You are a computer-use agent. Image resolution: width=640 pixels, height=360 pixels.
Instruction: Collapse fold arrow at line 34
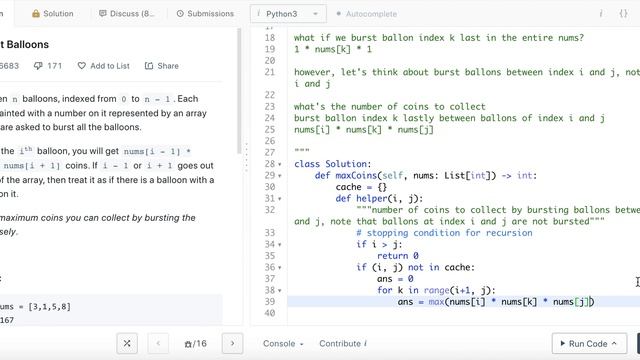coord(280,245)
